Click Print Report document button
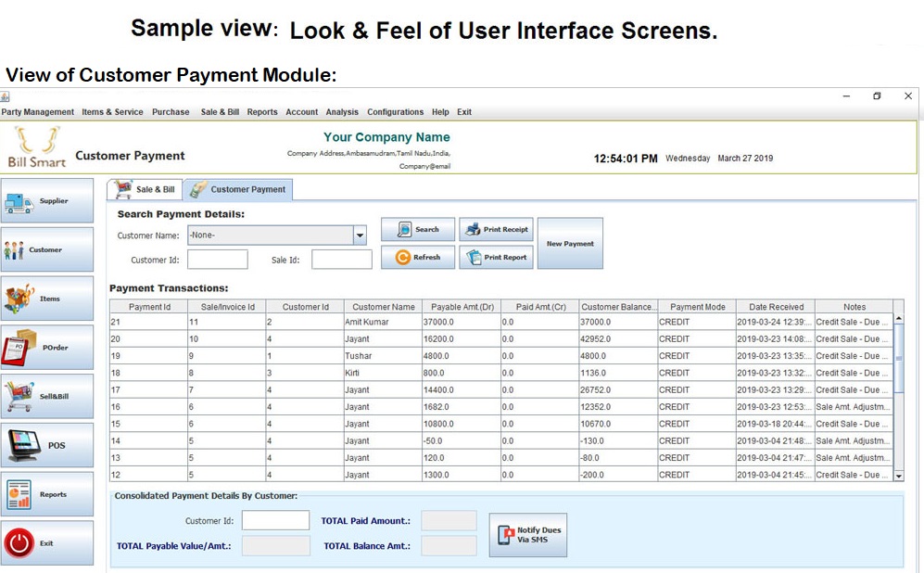The width and height of the screenshot is (924, 573). pos(496,258)
